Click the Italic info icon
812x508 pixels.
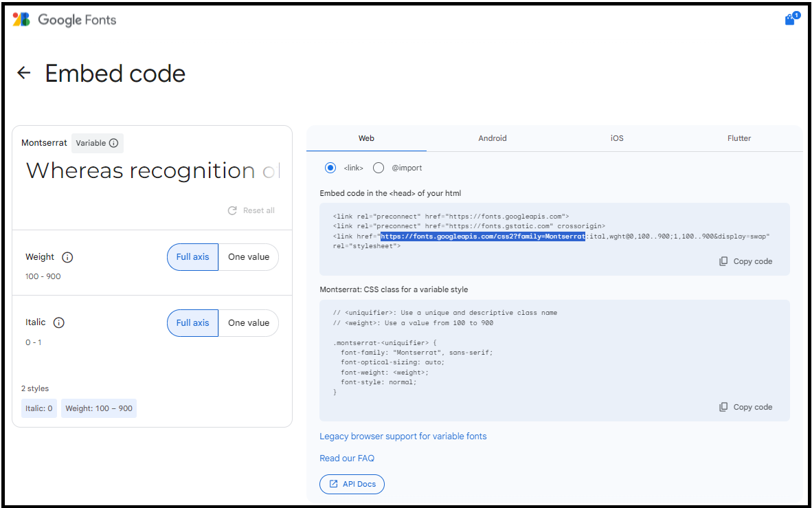(x=59, y=322)
